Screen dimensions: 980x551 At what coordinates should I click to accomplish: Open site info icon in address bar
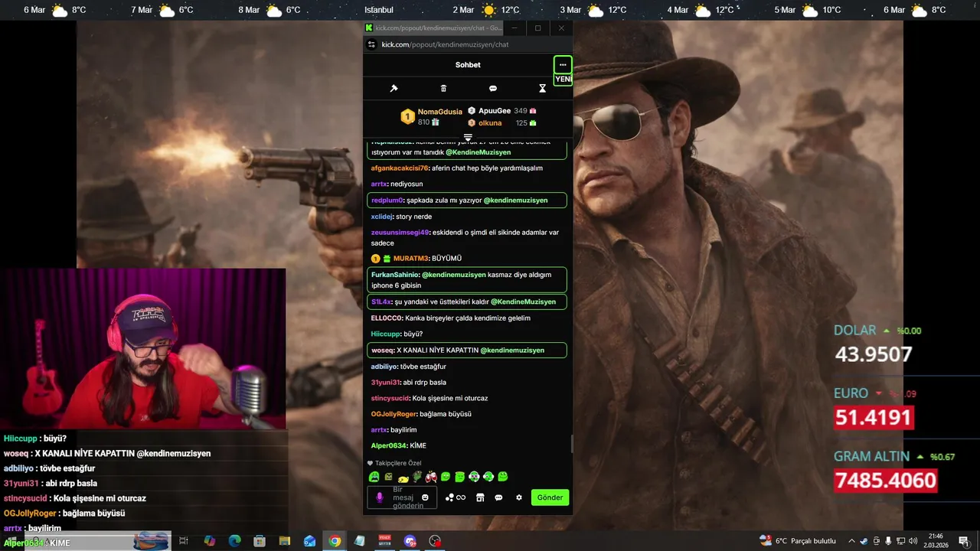(371, 44)
